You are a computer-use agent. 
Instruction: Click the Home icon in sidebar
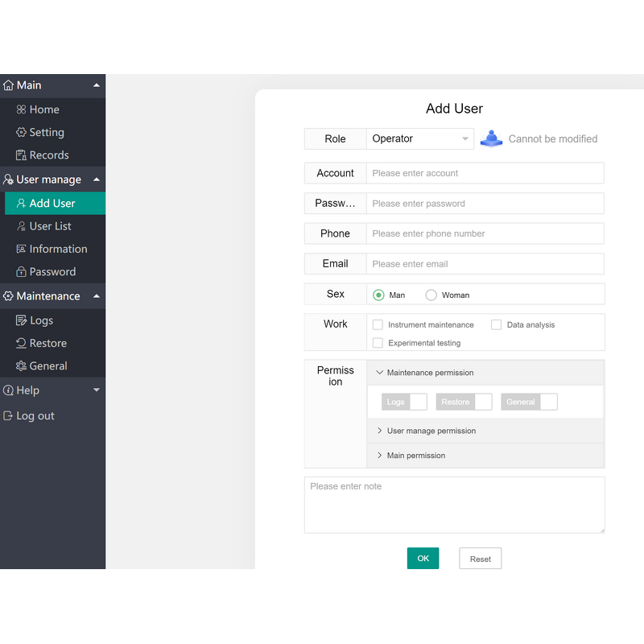[22, 109]
